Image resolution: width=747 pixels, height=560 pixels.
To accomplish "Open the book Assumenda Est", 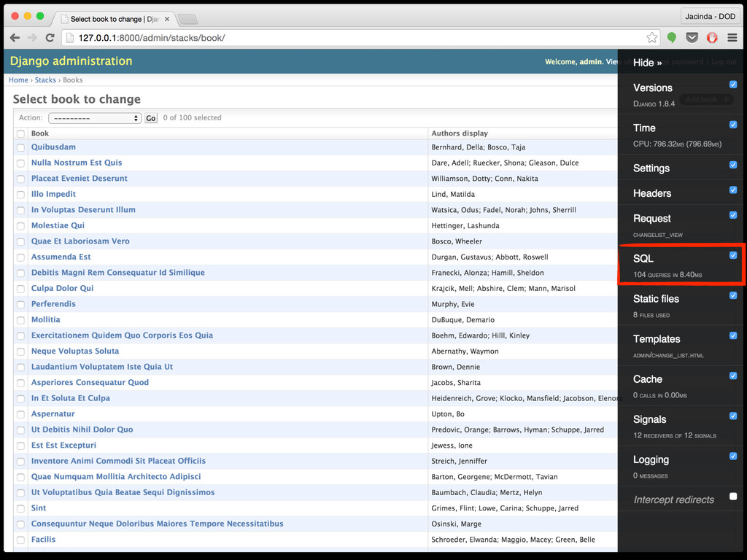I will 61,257.
